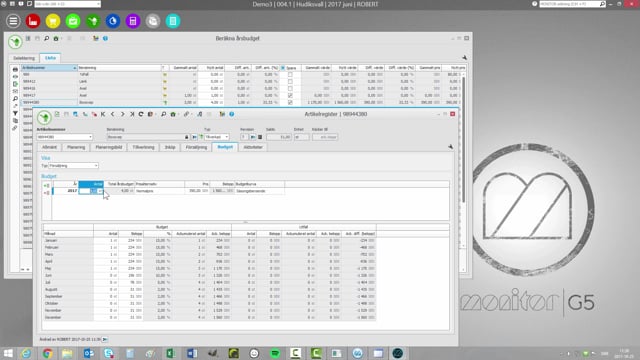The image size is (640, 360).
Task: Click refresh icon in Artikelregister toolbar
Action: click(141, 114)
